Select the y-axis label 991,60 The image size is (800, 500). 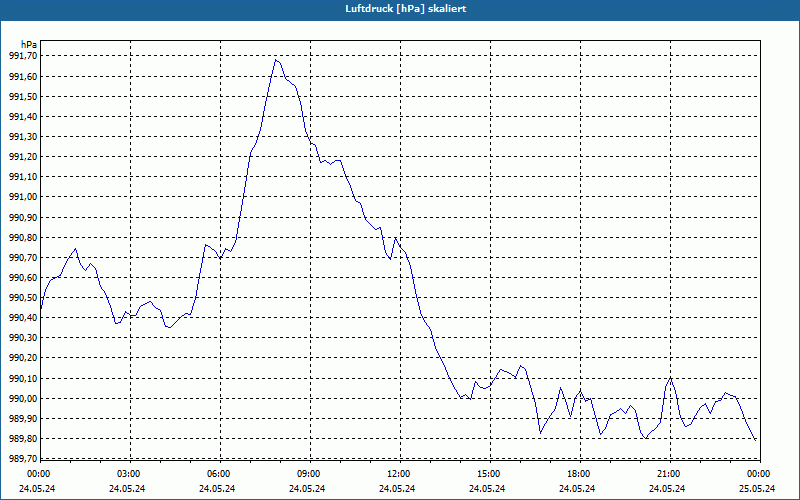23,77
